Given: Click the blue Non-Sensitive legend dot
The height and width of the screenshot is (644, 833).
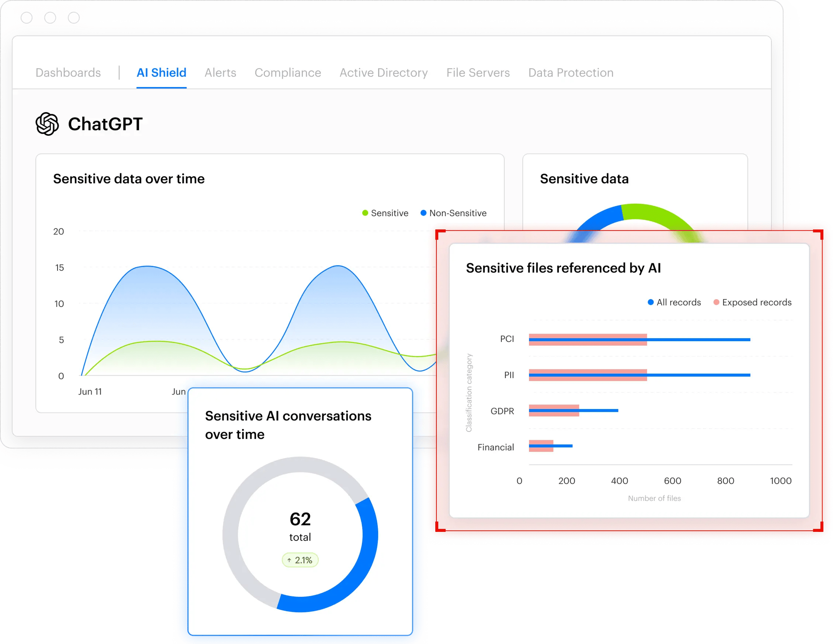Looking at the screenshot, I should pyautogui.click(x=423, y=213).
